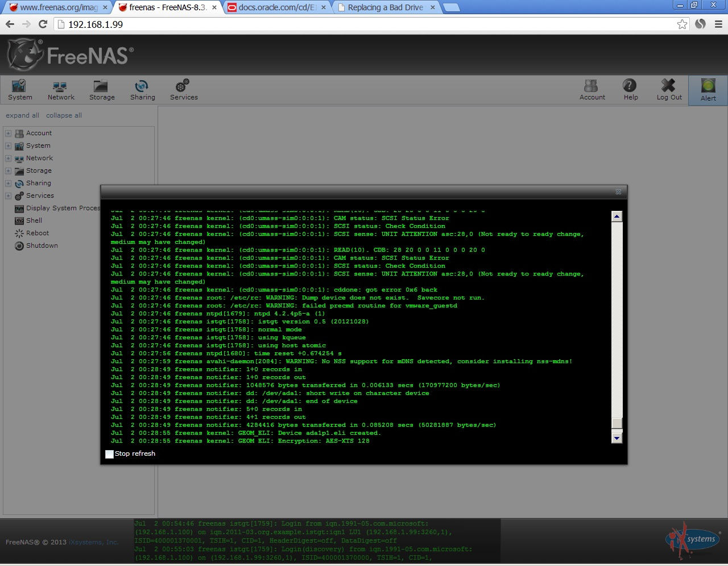Image resolution: width=728 pixels, height=566 pixels.
Task: Expand the System tree node
Action: tap(8, 146)
